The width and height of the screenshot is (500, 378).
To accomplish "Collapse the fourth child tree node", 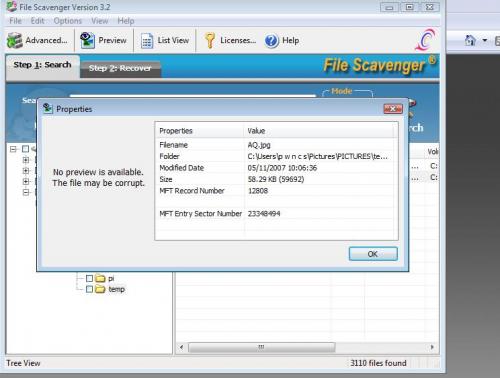I will coord(26,192).
